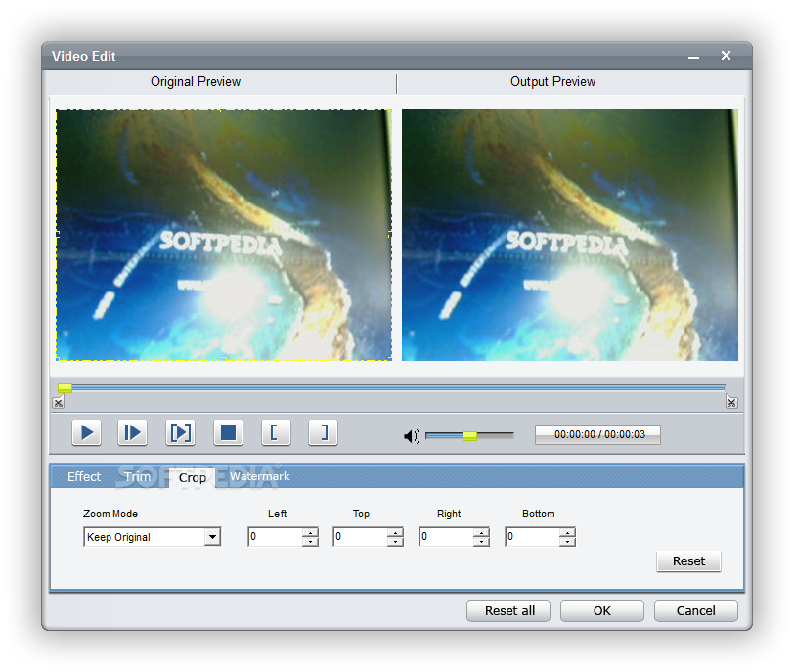The width and height of the screenshot is (794, 672).
Task: Close the Video Edit window
Action: [x=726, y=55]
